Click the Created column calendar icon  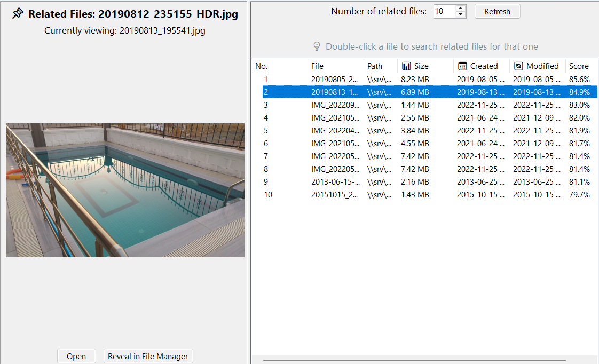tap(462, 66)
